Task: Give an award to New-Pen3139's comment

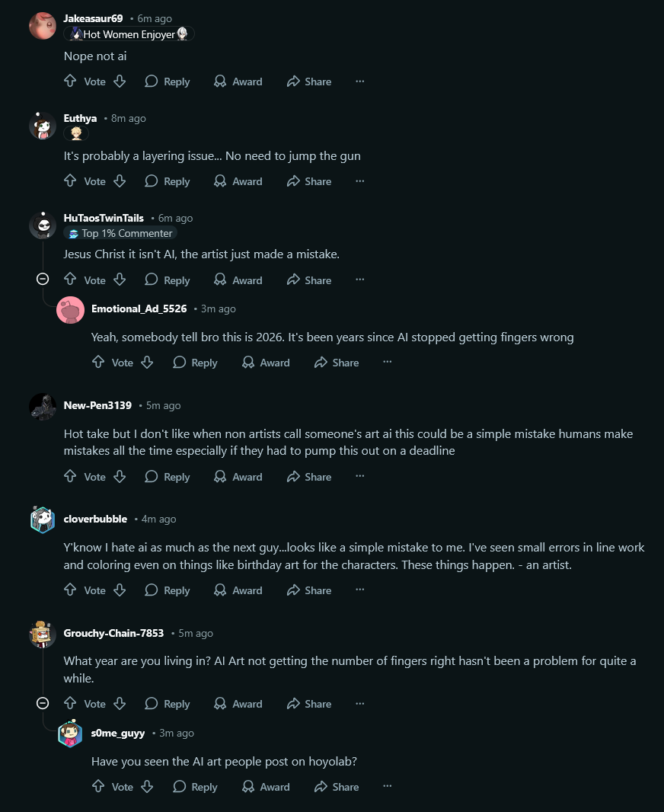Action: [x=238, y=477]
